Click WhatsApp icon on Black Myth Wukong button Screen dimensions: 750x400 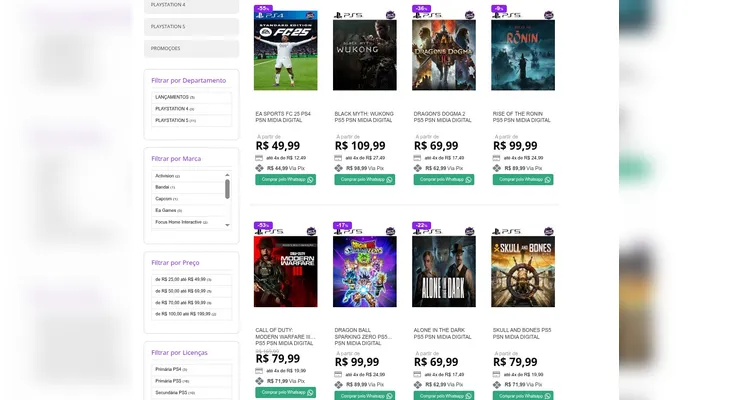click(389, 180)
